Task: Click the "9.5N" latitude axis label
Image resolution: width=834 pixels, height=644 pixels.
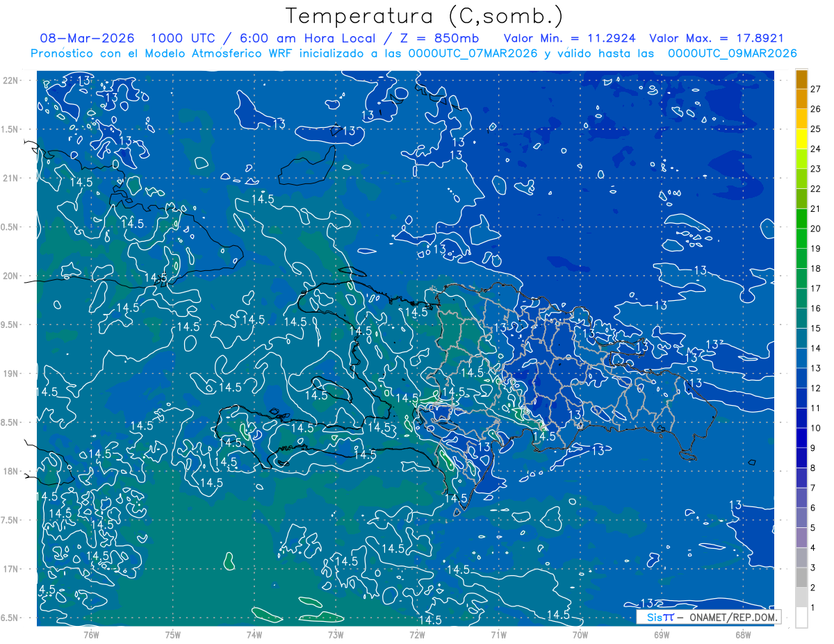Action: pos(10,324)
